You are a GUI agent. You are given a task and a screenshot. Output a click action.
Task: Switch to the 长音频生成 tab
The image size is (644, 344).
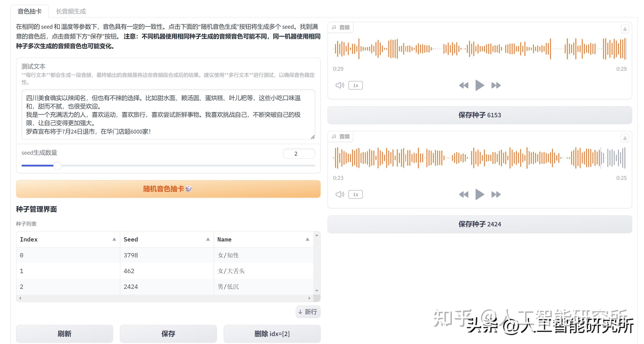point(71,11)
